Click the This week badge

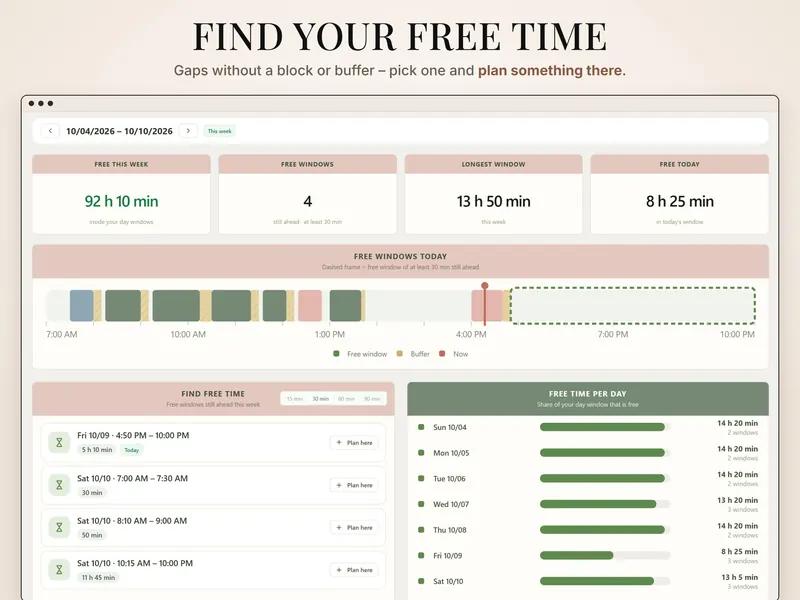point(219,131)
